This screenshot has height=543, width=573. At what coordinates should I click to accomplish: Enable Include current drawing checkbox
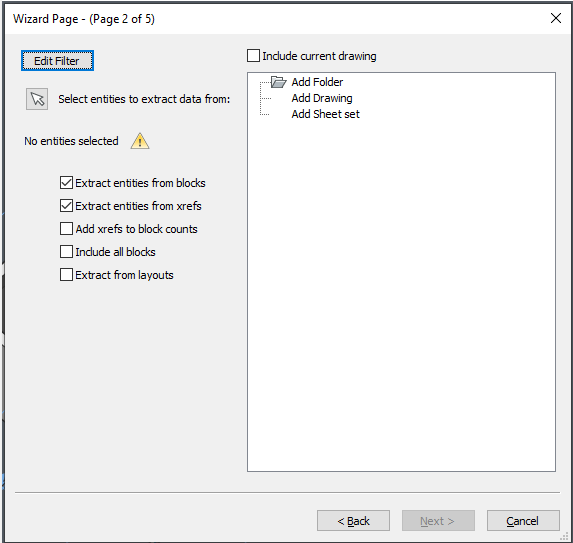click(253, 56)
